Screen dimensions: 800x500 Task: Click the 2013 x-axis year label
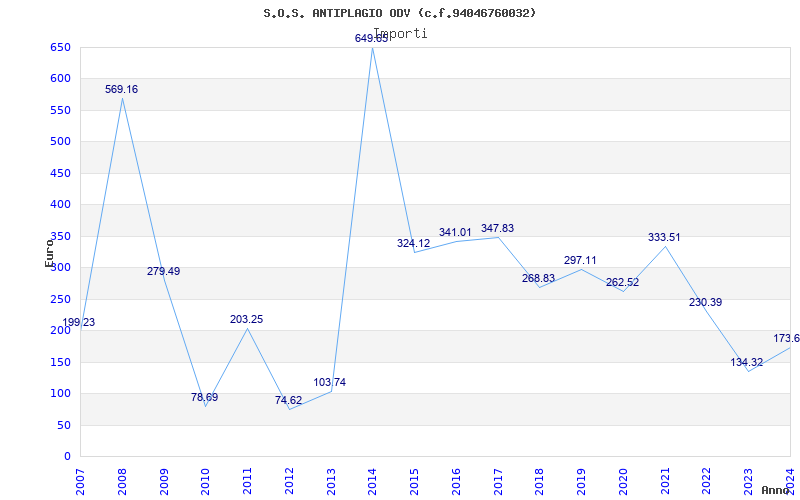pos(331,482)
